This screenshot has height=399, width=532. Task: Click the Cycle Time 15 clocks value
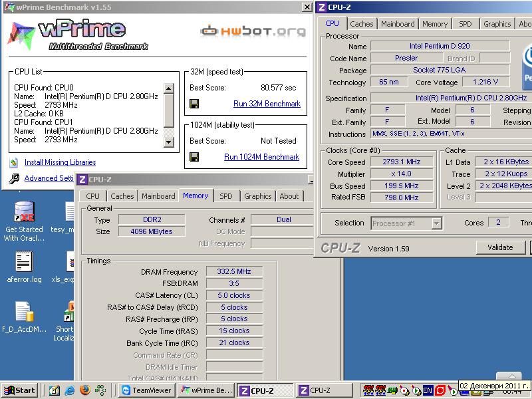(234, 331)
